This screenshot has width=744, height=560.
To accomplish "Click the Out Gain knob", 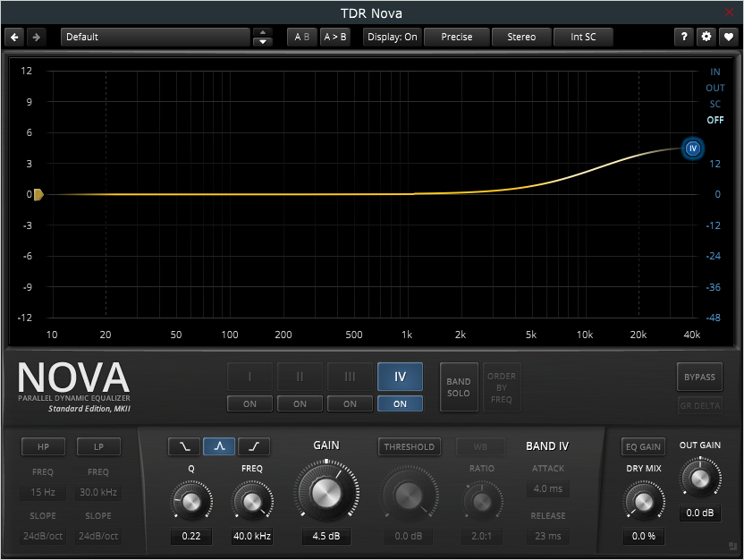I will pyautogui.click(x=700, y=479).
